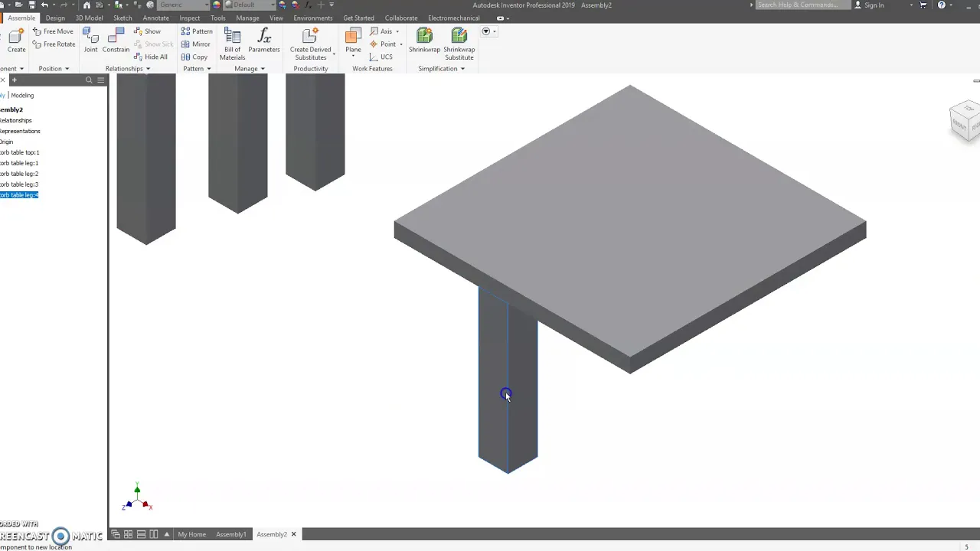The image size is (980, 551).
Task: Click Shrinkwrap Substitute
Action: tap(459, 44)
